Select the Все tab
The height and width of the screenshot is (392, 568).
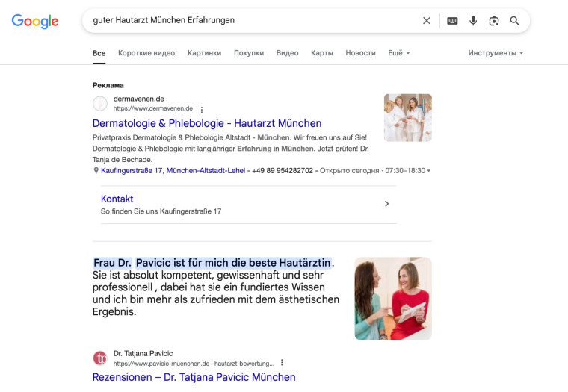click(x=99, y=53)
